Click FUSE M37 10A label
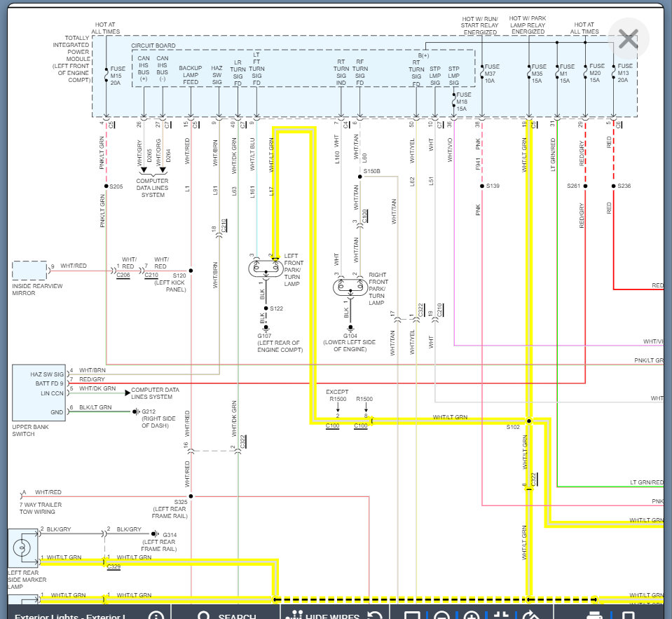672x619 pixels. coord(492,74)
